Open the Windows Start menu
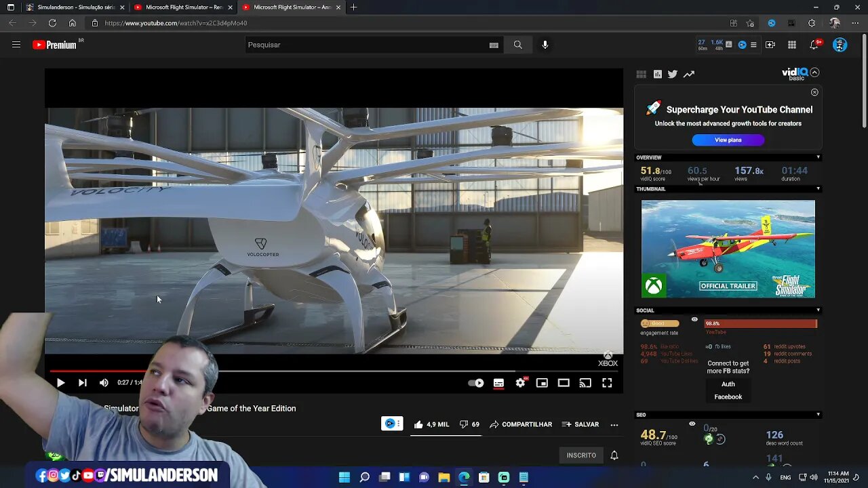 [344, 477]
